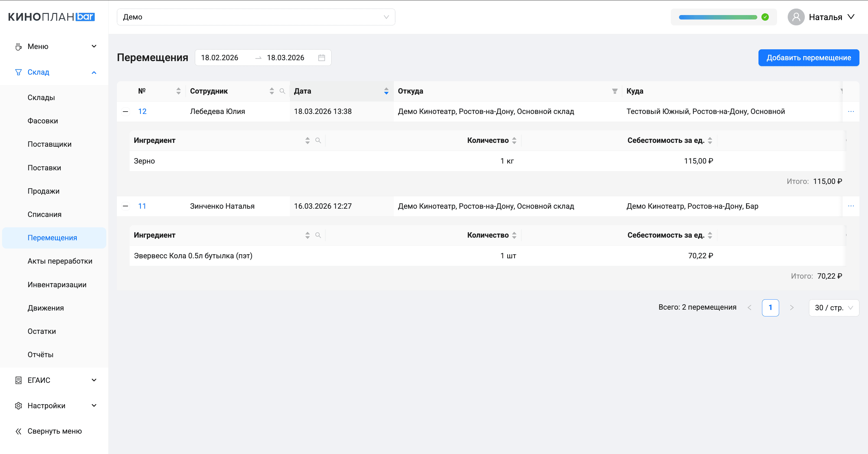
Task: Click the calendar icon in date range
Action: pyautogui.click(x=322, y=58)
